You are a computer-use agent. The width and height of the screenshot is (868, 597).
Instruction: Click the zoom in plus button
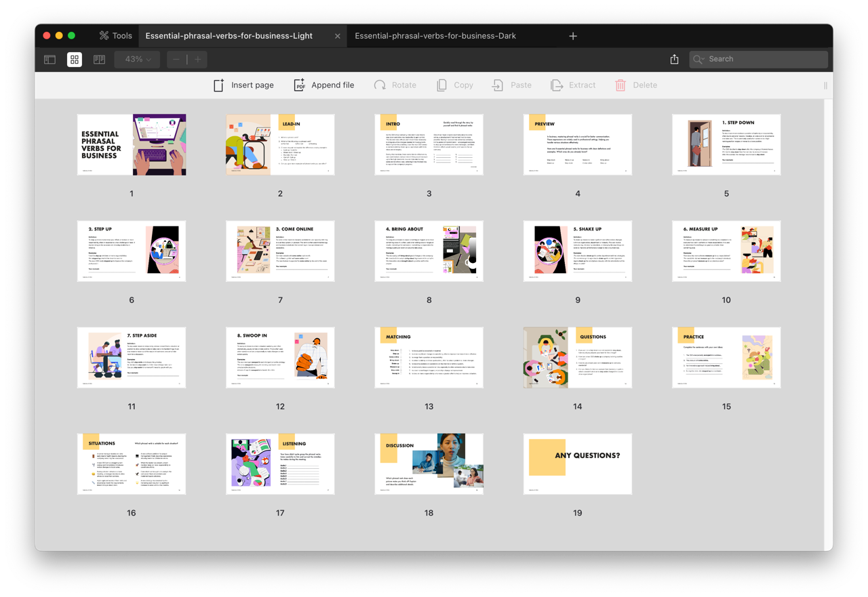click(x=198, y=60)
